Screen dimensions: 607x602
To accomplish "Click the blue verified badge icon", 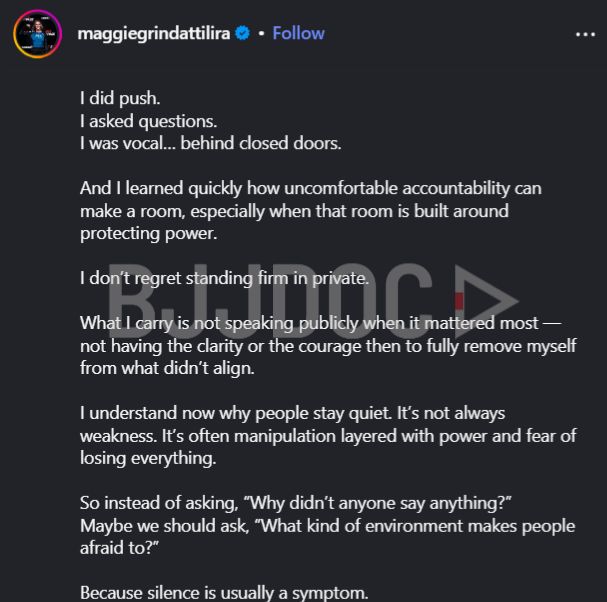I will click(242, 33).
